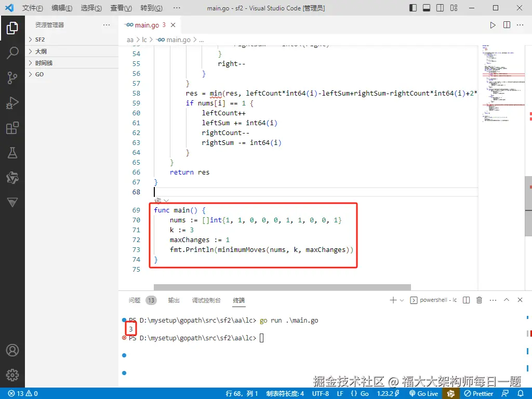
Task: Split the terminal pane
Action: pos(466,300)
